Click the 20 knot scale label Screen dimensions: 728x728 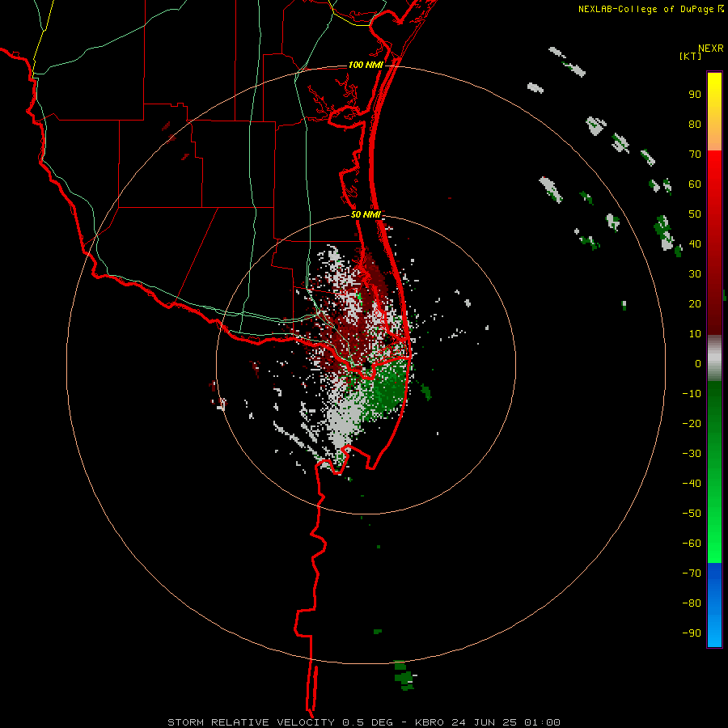coord(695,303)
